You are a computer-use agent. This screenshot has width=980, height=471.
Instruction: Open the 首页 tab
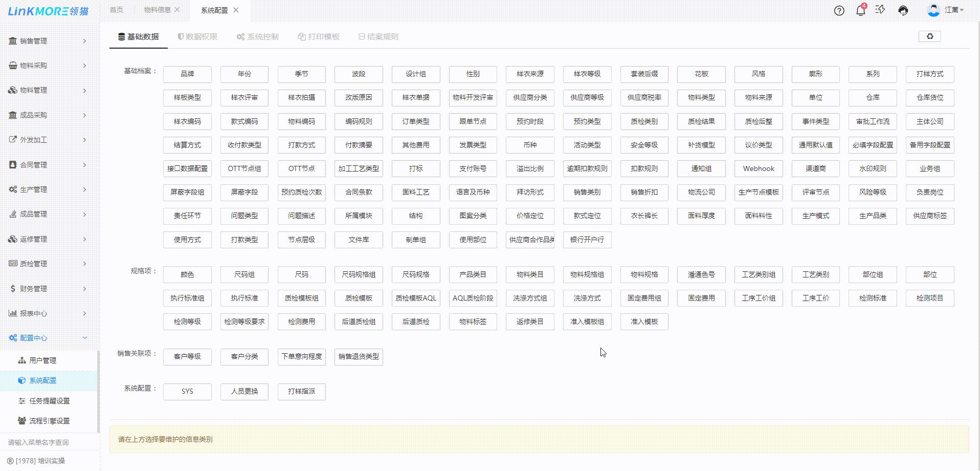click(117, 10)
